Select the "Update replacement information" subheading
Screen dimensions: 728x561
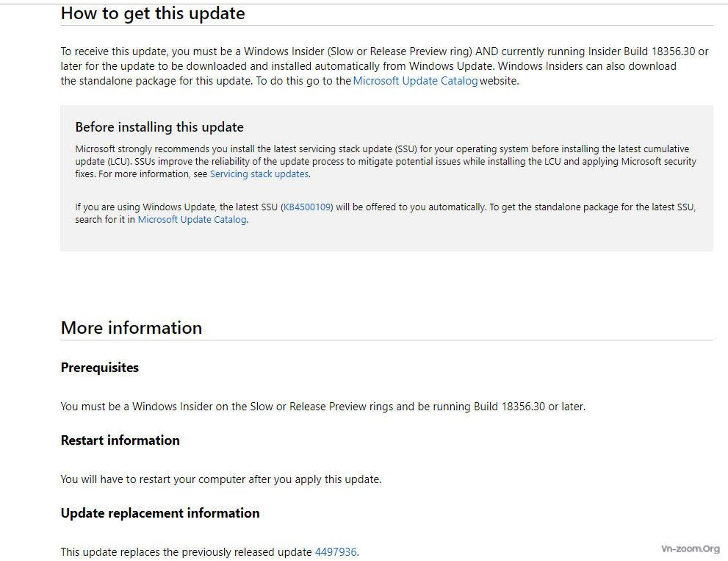coord(160,513)
